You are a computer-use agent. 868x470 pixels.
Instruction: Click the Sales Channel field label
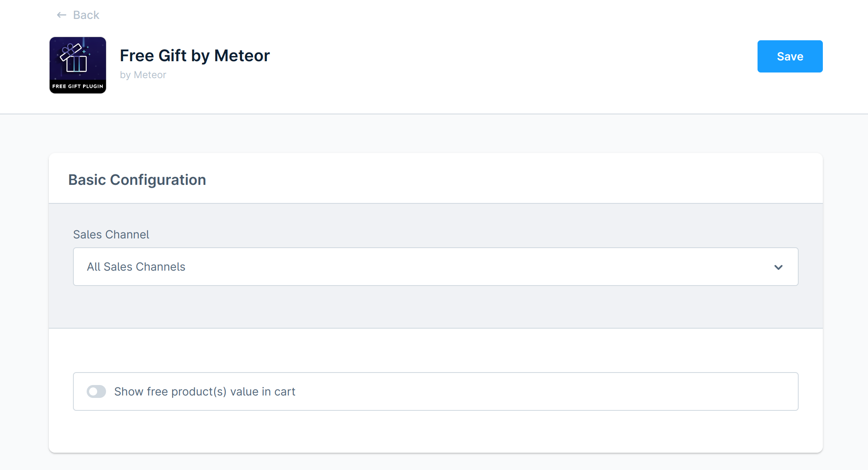111,234
